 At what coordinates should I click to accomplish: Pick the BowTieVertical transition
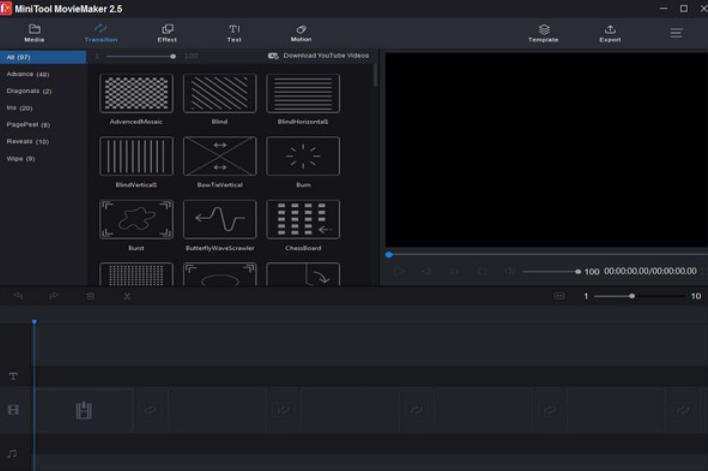219,157
